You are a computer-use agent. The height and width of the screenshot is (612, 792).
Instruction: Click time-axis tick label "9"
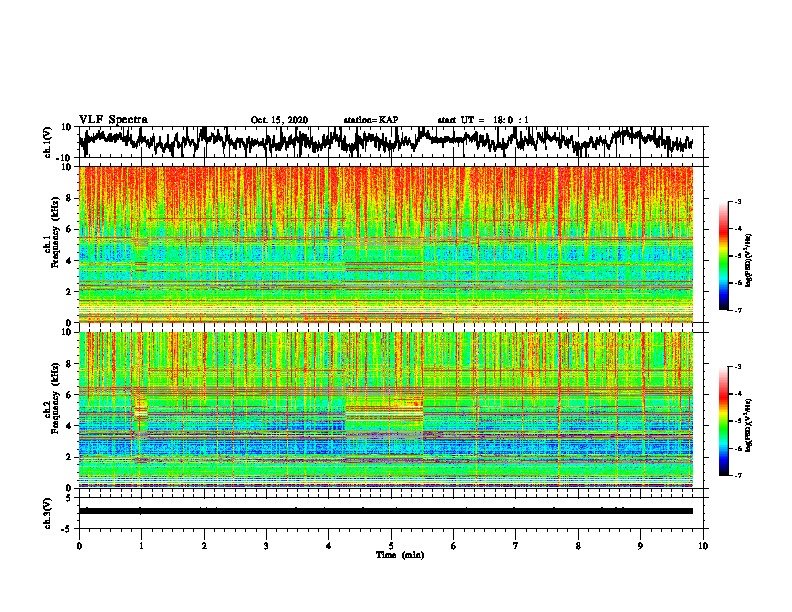pyautogui.click(x=640, y=546)
